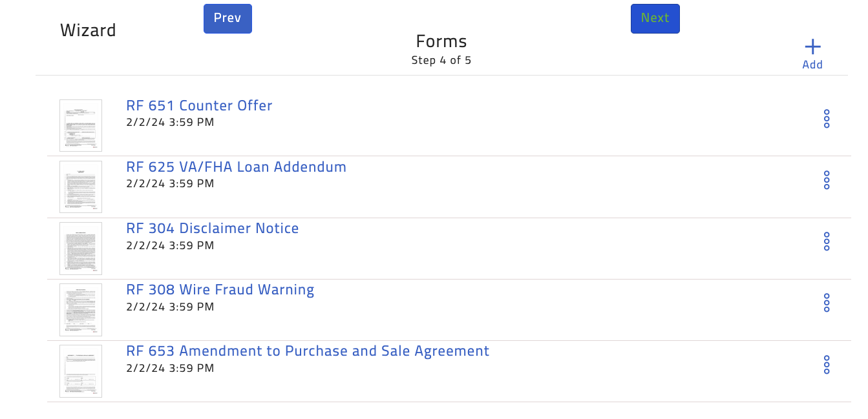Viewport: 868px width, 419px height.
Task: Click the Prev button to go back
Action: coord(228,18)
